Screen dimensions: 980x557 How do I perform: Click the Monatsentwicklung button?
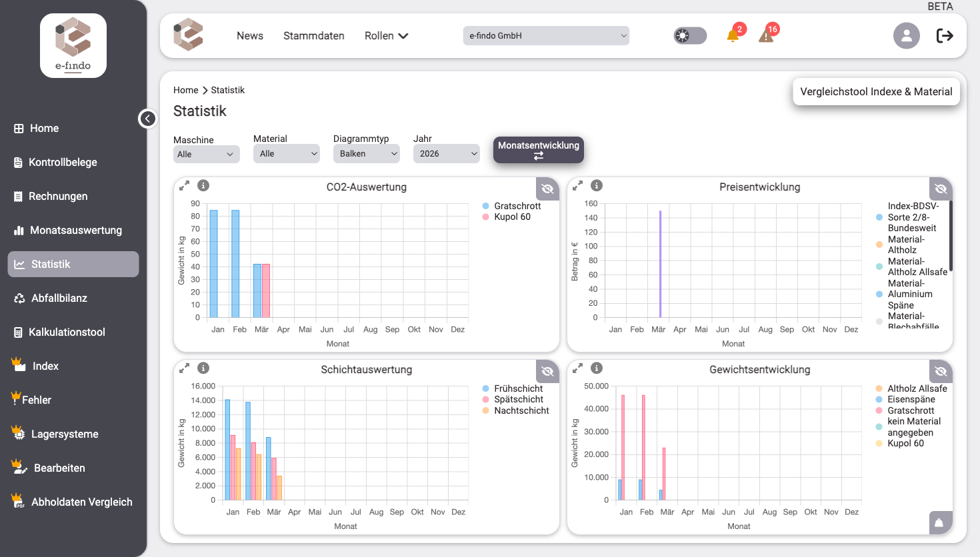click(x=538, y=150)
